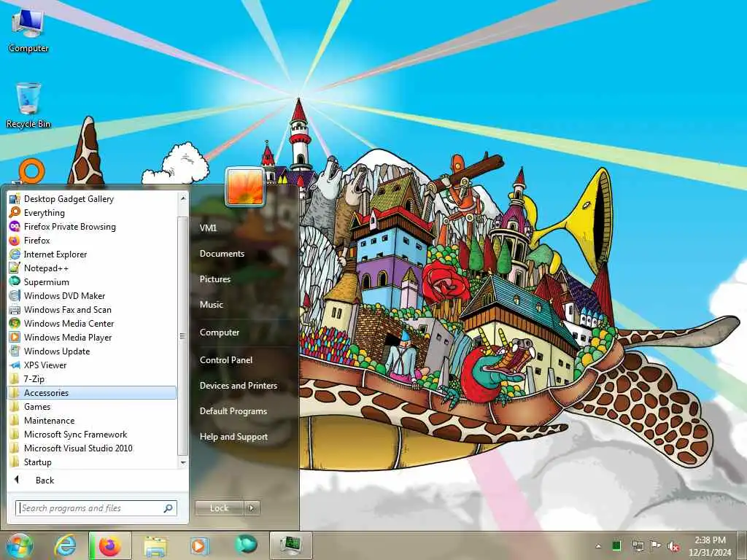Screen dimensions: 747x560
Task: Launch the Everything search program icon
Action: click(x=15, y=212)
